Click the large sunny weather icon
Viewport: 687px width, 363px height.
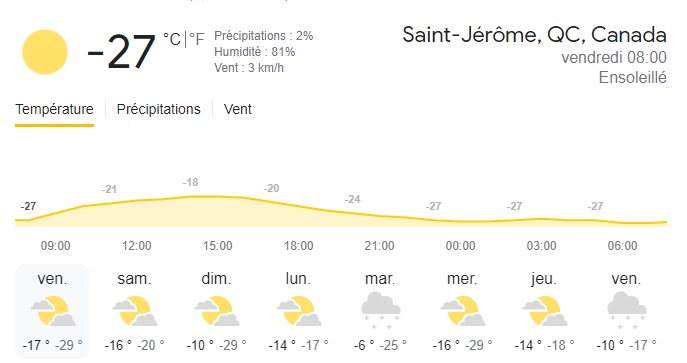coord(45,52)
